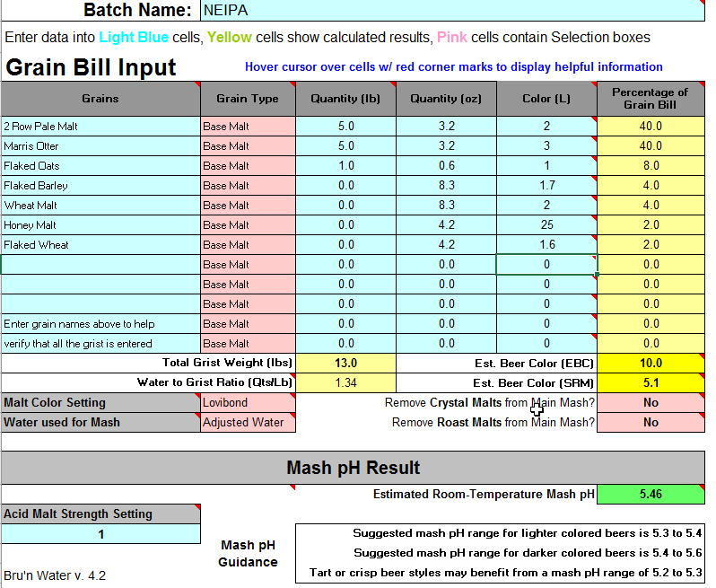The image size is (716, 588).
Task: Select Color (L) cell for Marris Otter
Action: pyautogui.click(x=546, y=146)
